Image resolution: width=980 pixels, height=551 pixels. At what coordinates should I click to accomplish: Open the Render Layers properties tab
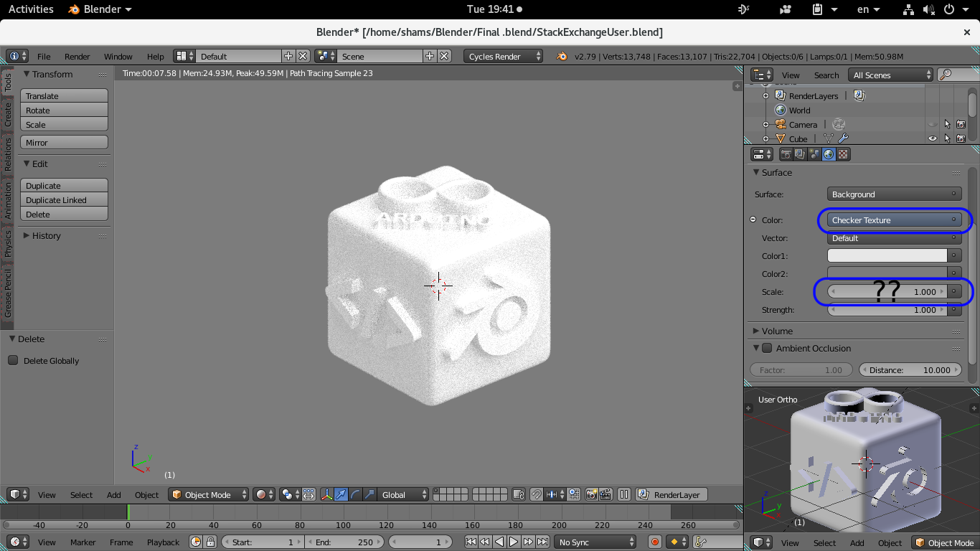(x=801, y=154)
